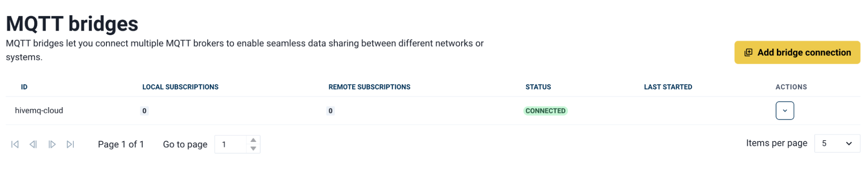Click the local subscriptions count badge
Screen dimensions: 868x184
(144, 111)
